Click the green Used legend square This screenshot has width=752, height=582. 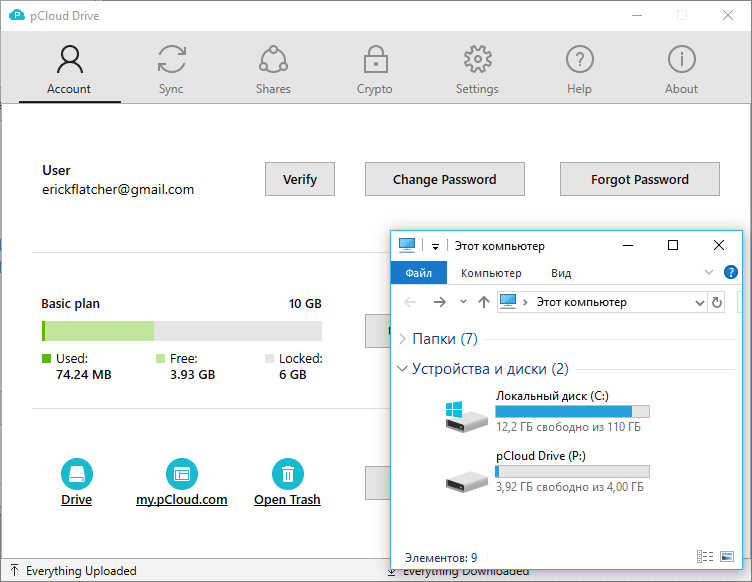point(47,358)
